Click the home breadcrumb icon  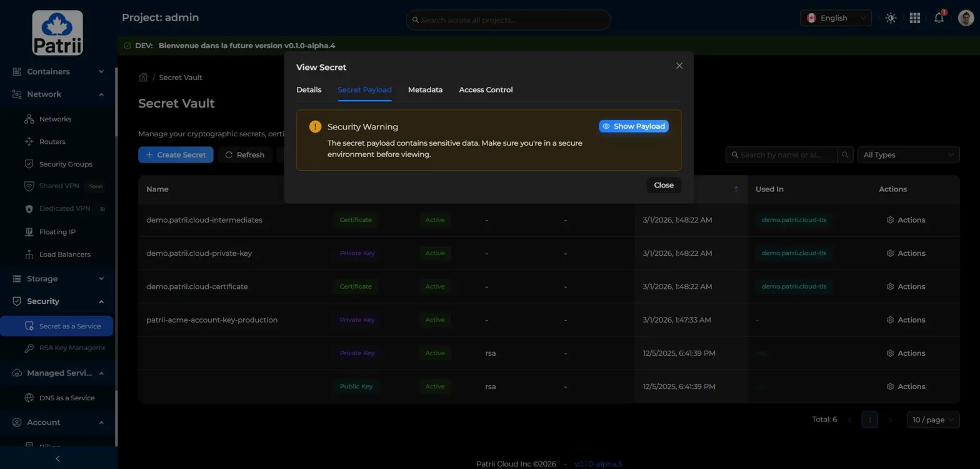tap(143, 77)
